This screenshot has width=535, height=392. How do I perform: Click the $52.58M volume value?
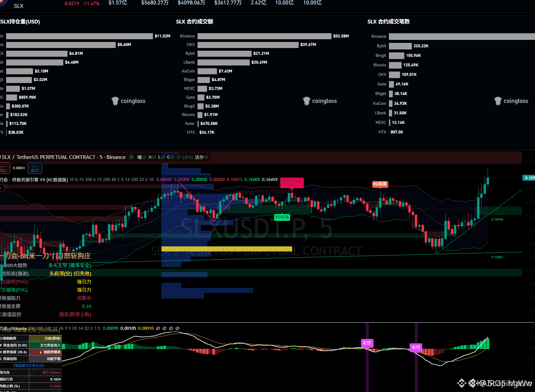(x=341, y=36)
